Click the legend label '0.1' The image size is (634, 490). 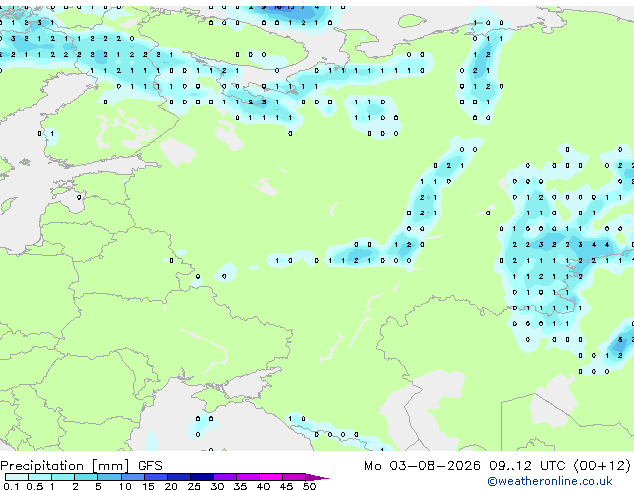tap(11, 486)
